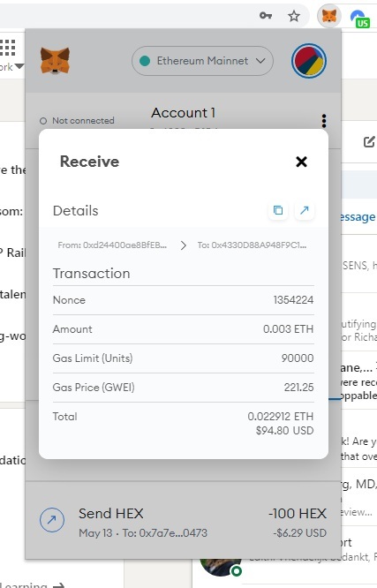Close the Receive details dialog
This screenshot has width=377, height=588.
click(301, 162)
